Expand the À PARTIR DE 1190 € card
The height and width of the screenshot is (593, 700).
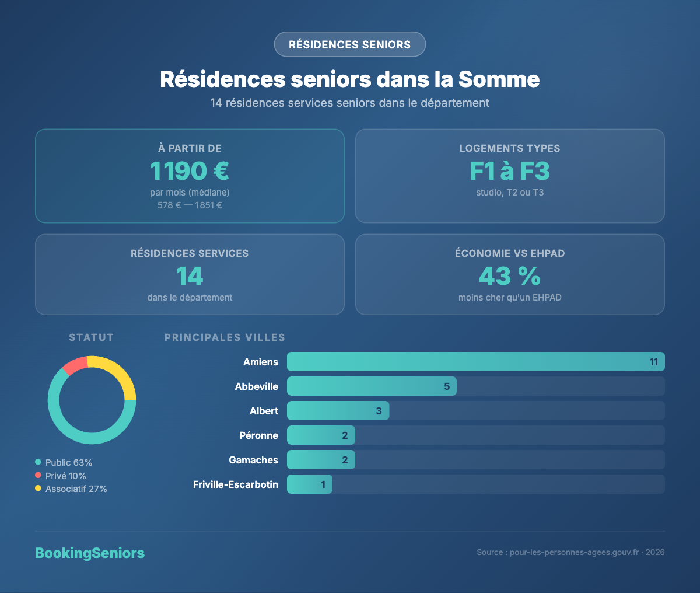(190, 176)
